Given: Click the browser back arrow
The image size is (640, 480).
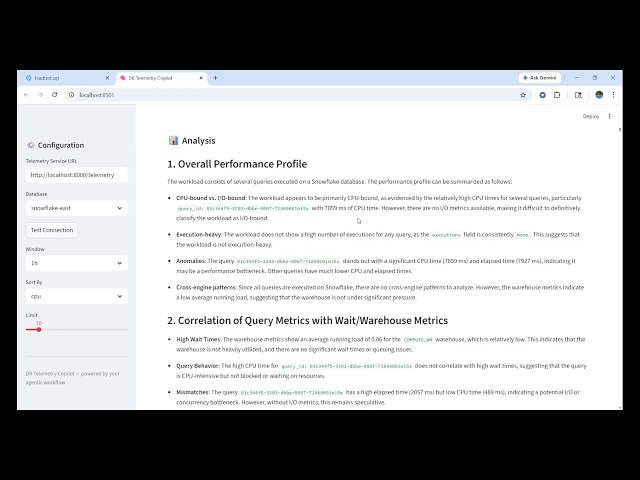Looking at the screenshot, I should (27, 95).
